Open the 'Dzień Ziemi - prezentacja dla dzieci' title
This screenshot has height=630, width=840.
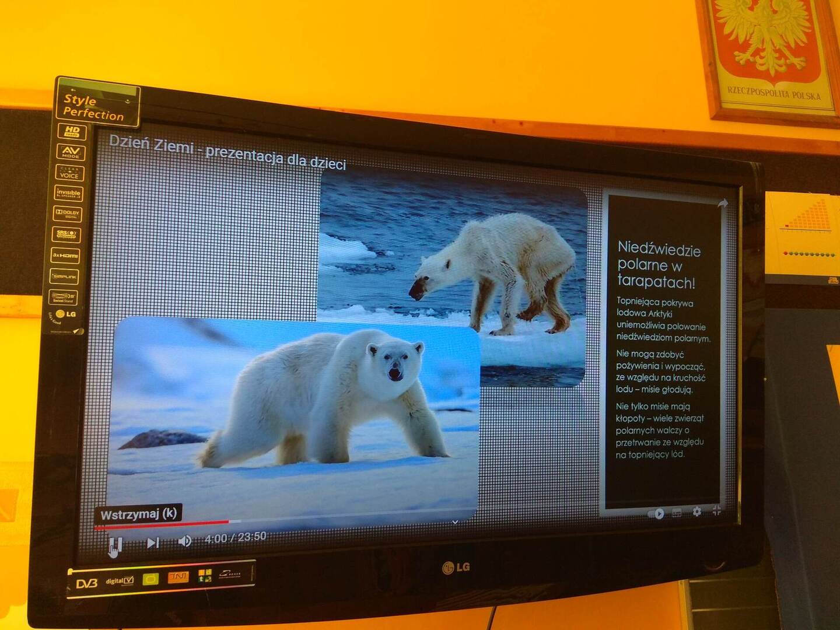click(x=228, y=152)
